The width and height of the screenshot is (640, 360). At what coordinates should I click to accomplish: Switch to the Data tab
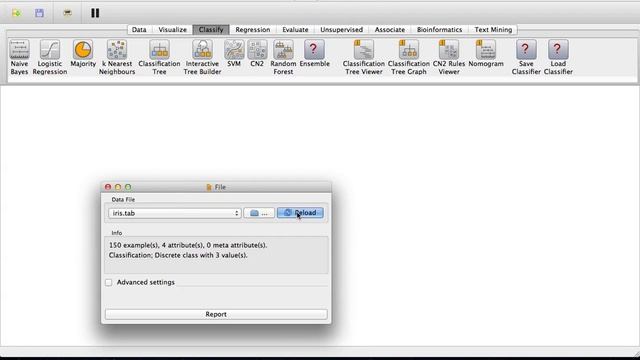(x=139, y=30)
